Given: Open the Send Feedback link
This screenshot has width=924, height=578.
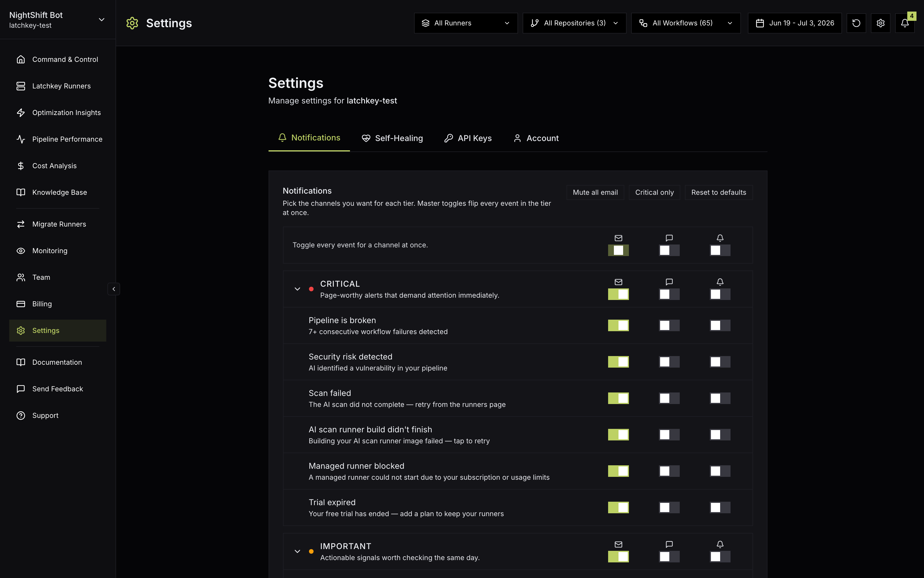Looking at the screenshot, I should point(58,389).
